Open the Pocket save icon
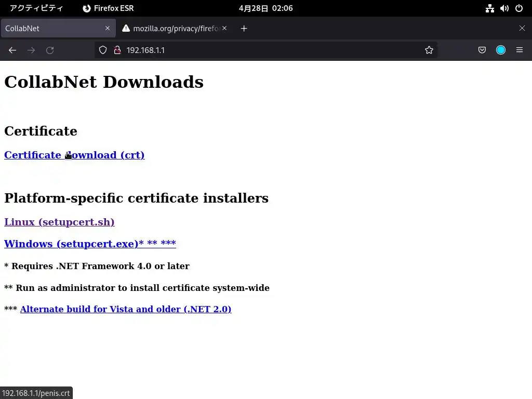The width and height of the screenshot is (532, 399). coord(482,50)
